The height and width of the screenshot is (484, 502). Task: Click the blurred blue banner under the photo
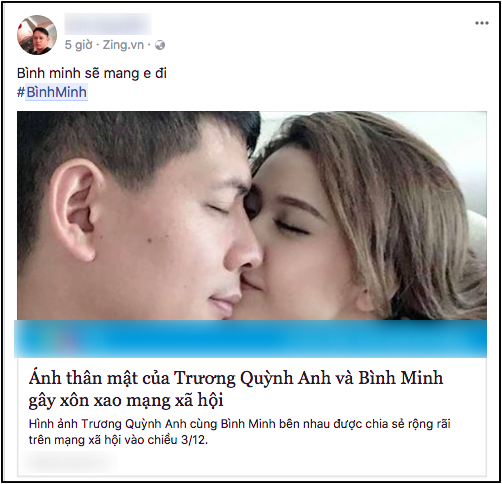click(x=250, y=339)
